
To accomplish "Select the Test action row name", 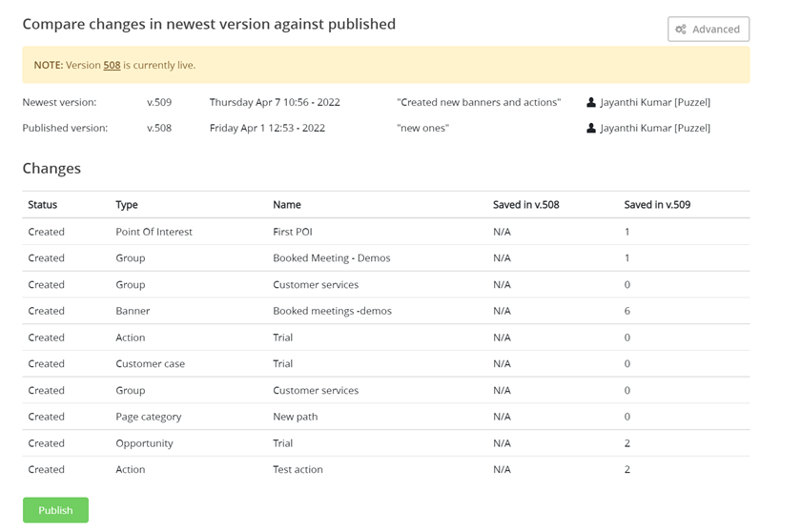I will [298, 469].
